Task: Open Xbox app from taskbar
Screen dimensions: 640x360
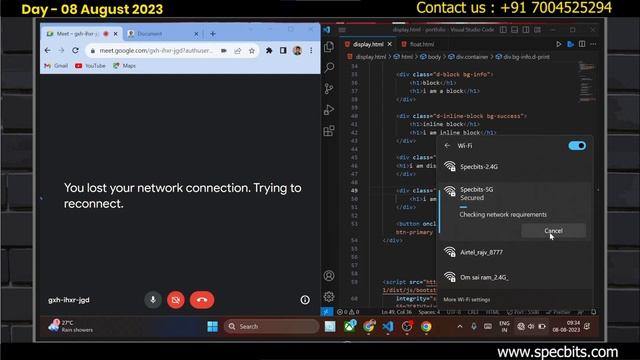Action: click(x=350, y=327)
